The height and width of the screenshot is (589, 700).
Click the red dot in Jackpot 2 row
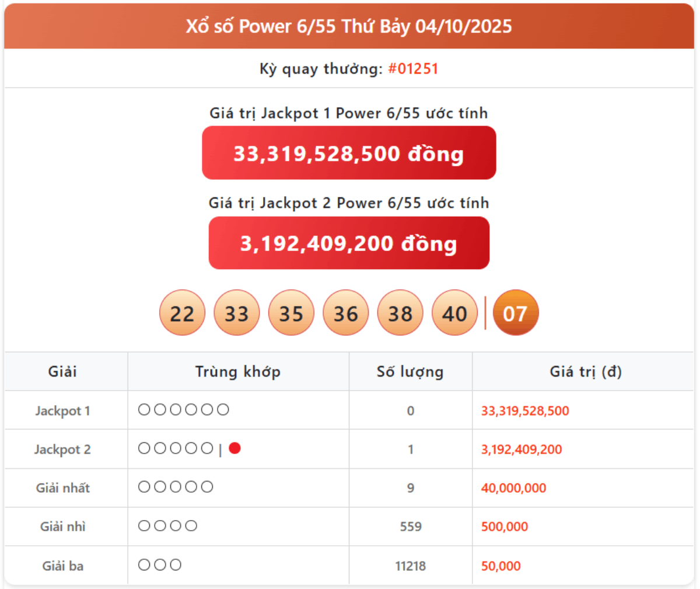pos(235,448)
